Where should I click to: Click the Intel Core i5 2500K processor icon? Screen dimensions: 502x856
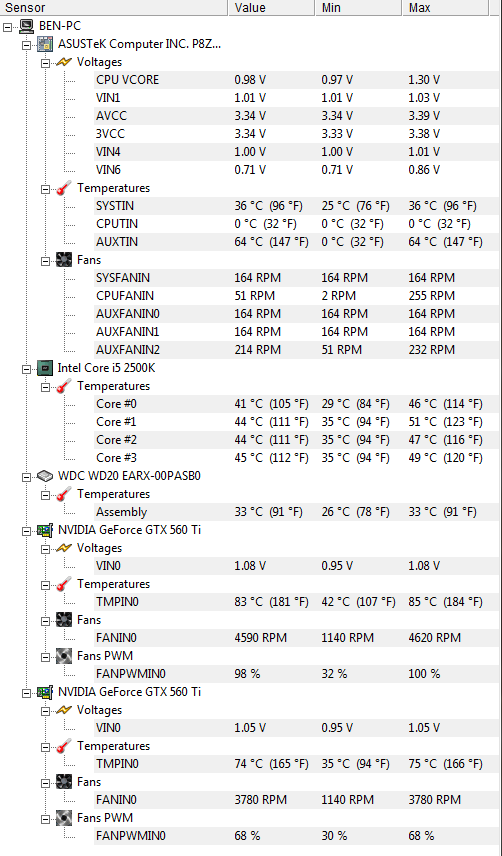45,368
